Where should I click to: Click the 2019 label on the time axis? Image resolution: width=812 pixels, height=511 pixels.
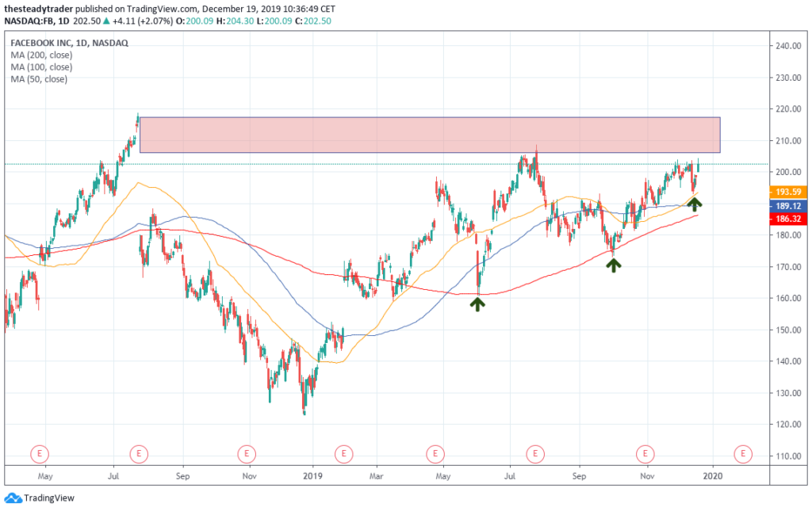(312, 476)
